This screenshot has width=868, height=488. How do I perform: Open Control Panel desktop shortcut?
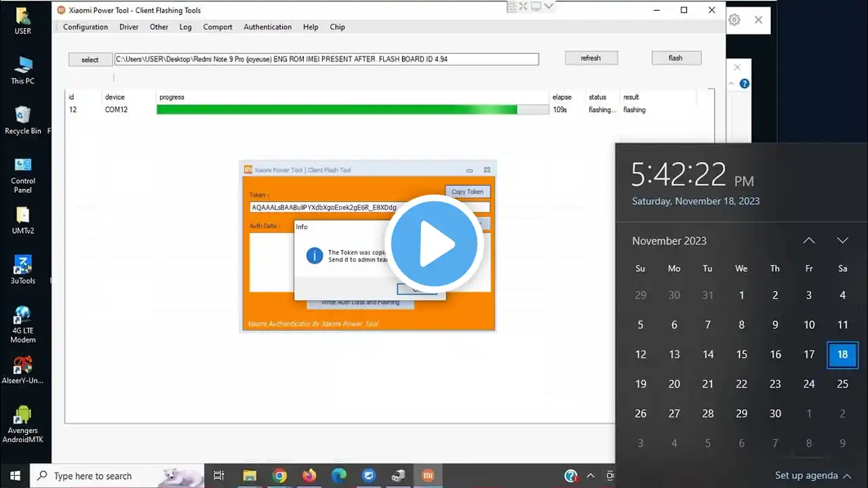tap(22, 175)
